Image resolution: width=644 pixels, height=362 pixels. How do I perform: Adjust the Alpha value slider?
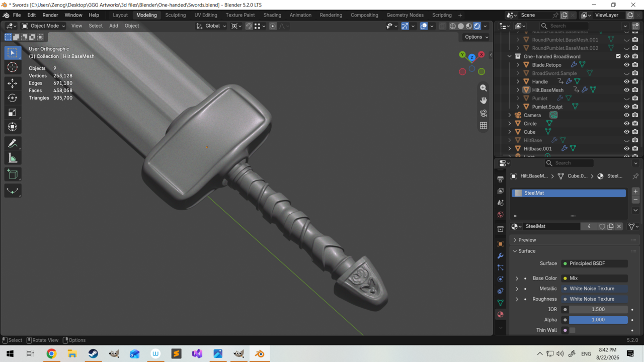(x=598, y=320)
